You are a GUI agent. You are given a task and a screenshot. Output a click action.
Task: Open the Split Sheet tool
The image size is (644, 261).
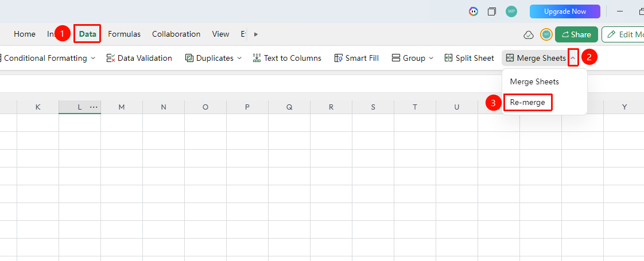tap(469, 59)
